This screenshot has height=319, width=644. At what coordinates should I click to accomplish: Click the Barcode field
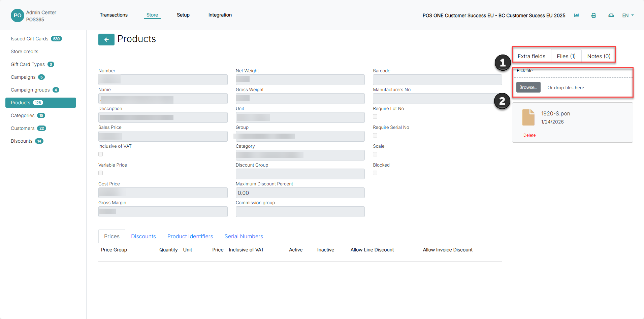[438, 79]
